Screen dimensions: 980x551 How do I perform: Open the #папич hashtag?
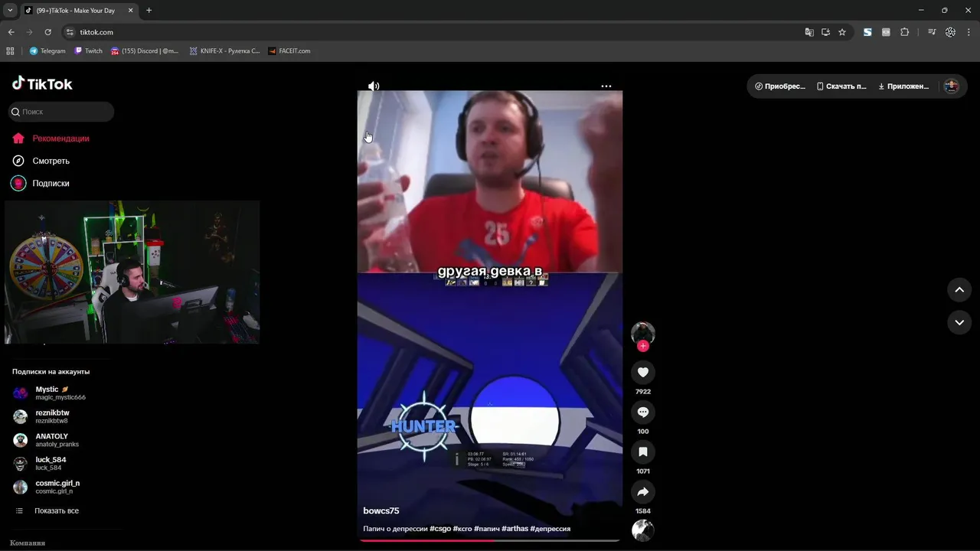tap(487, 529)
